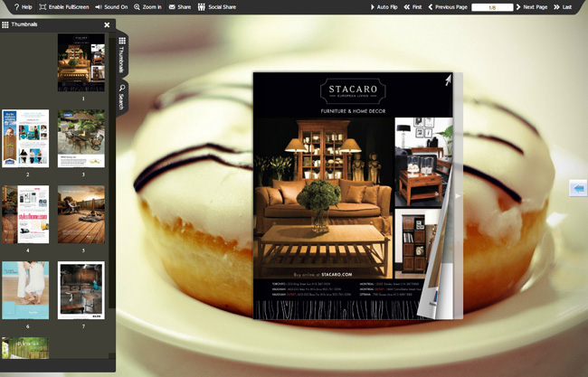
Task: Go to the Next Page
Action: (x=531, y=6)
